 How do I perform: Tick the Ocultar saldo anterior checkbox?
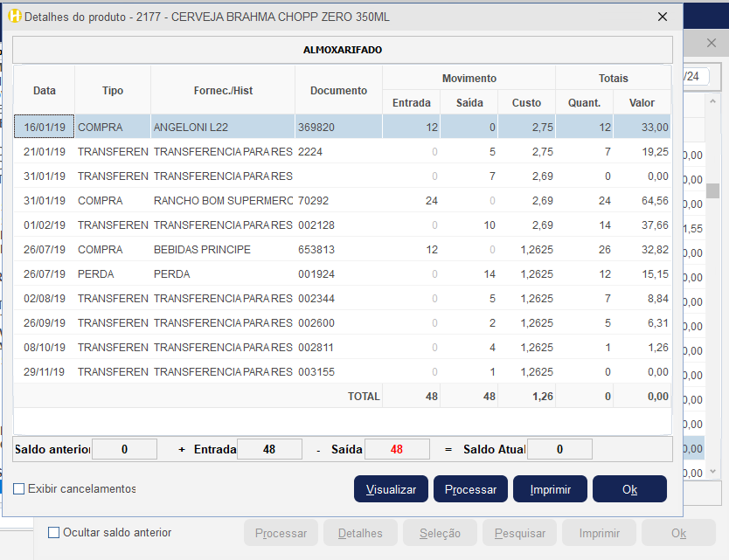54,532
